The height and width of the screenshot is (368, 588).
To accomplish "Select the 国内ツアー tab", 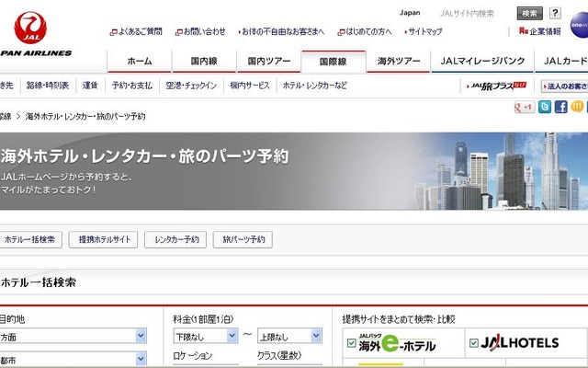I will (269, 62).
